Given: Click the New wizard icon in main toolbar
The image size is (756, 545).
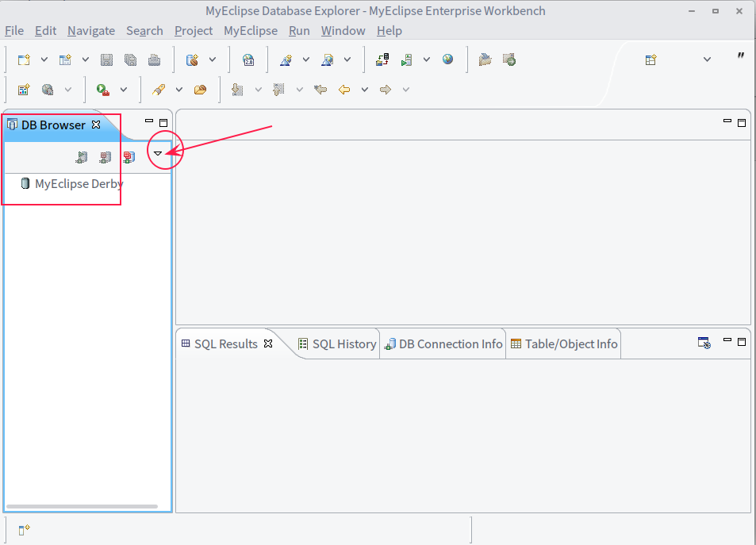Looking at the screenshot, I should (24, 59).
